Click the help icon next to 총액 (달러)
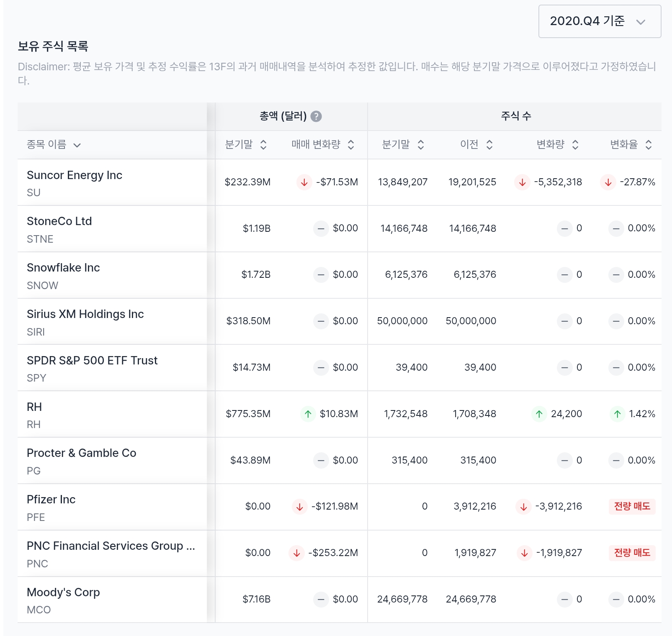Image resolution: width=672 pixels, height=636 pixels. coord(316,116)
